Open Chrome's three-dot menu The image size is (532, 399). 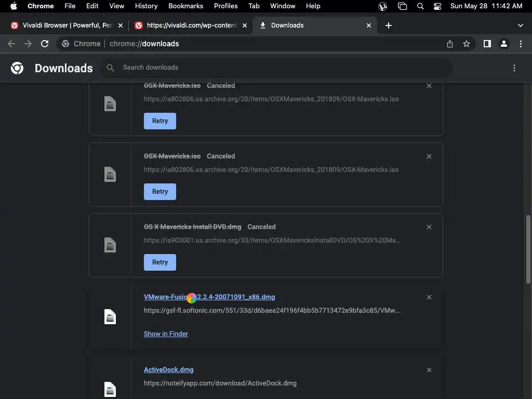521,44
